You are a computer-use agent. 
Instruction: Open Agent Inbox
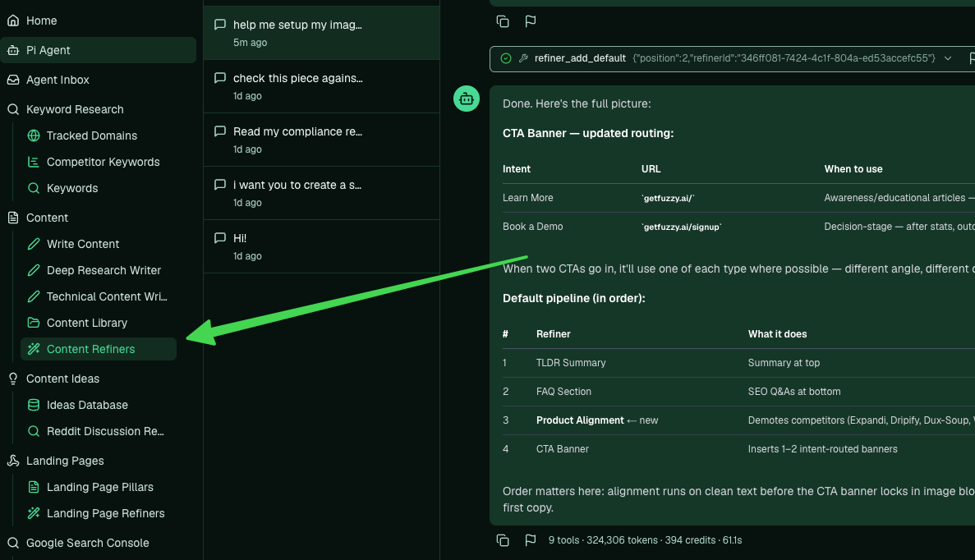coord(57,80)
